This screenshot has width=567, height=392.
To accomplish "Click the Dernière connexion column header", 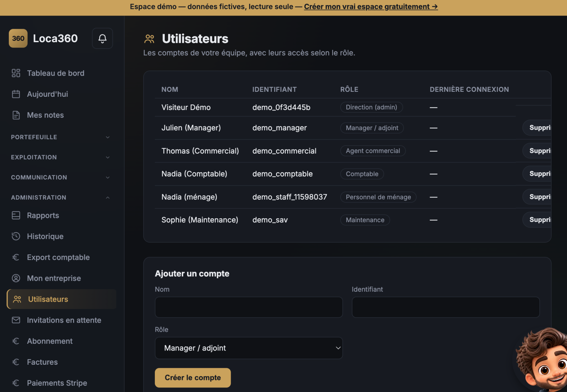I will [469, 89].
